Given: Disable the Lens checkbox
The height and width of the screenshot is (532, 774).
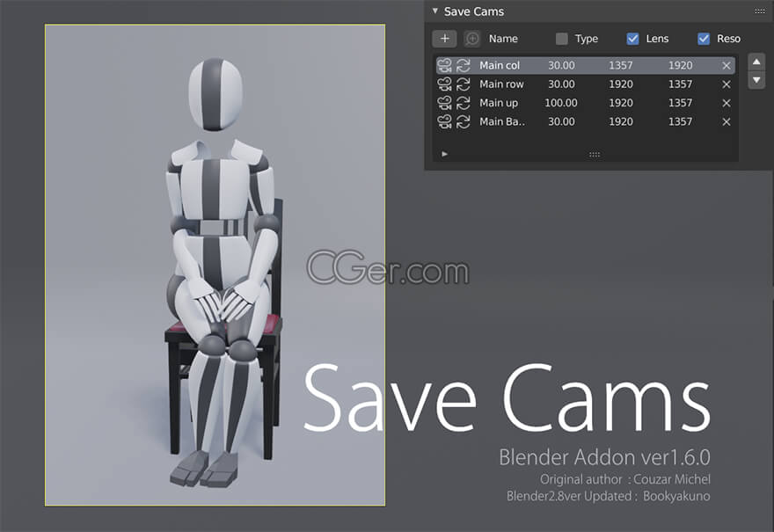Looking at the screenshot, I should tap(632, 39).
